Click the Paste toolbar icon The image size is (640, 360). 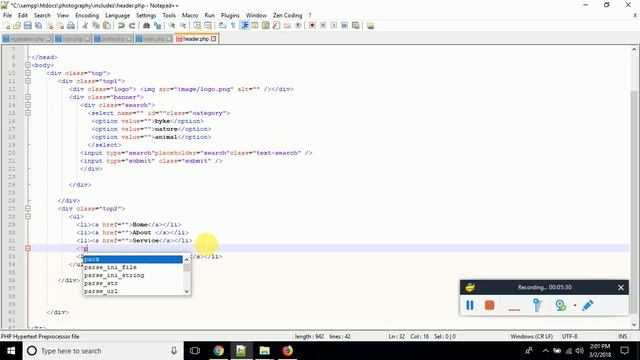coord(107,25)
